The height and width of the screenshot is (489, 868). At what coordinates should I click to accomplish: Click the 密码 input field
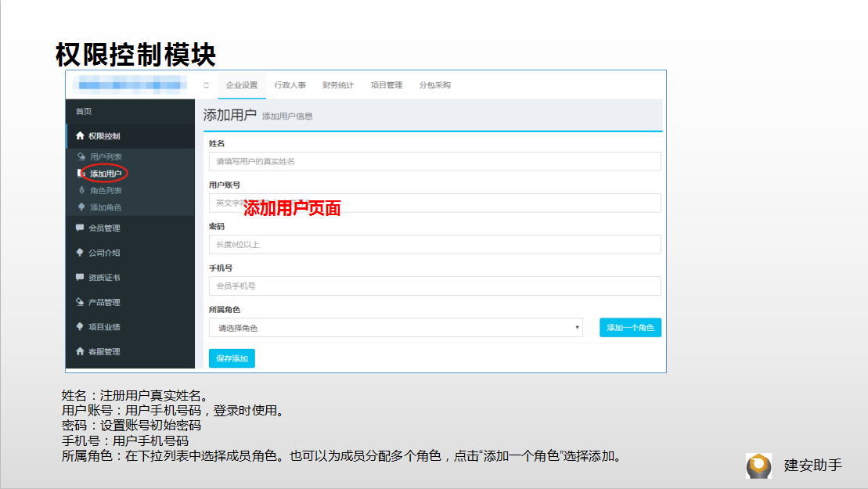coord(434,244)
